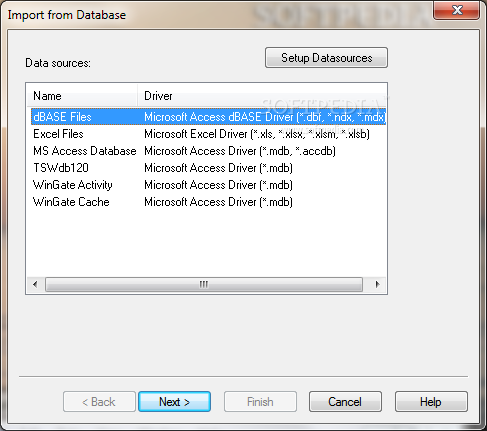
Task: Click the Microsoft Access Driver (*.mdb, *.accdb) cell
Action: pyautogui.click(x=240, y=151)
